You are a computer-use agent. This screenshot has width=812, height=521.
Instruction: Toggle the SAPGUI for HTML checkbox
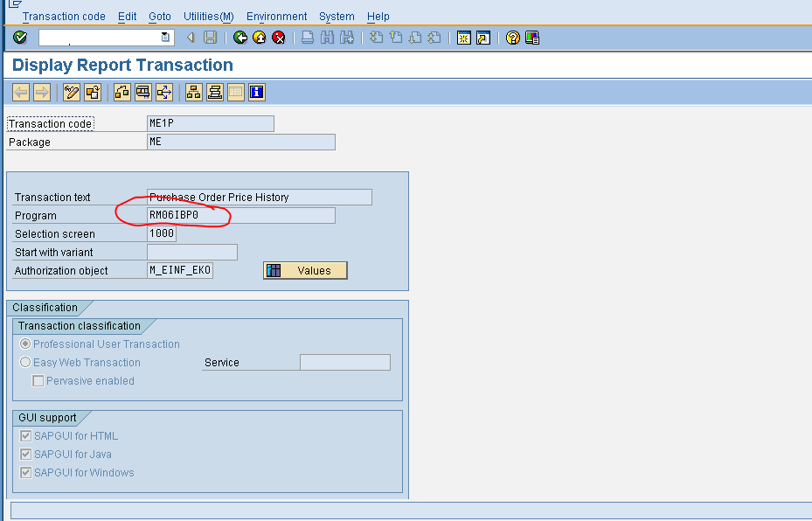pos(25,435)
